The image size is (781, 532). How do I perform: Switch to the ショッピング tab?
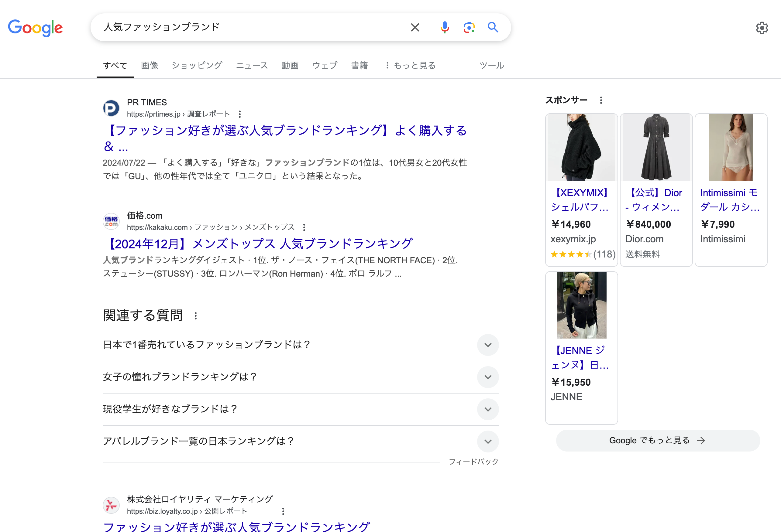(x=197, y=66)
